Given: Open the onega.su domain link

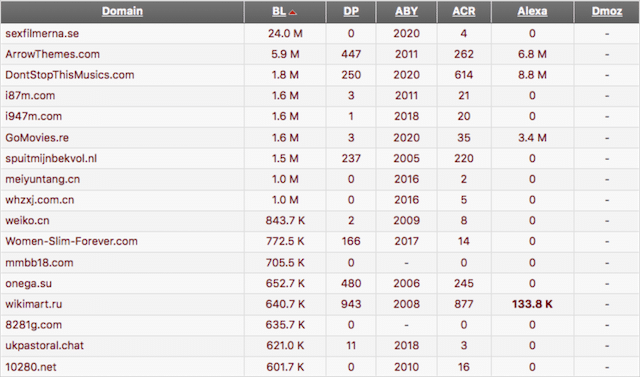Looking at the screenshot, I should 28,284.
